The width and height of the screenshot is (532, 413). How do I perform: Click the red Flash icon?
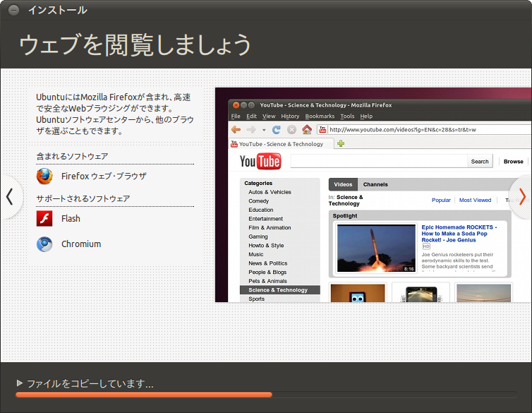pyautogui.click(x=44, y=218)
